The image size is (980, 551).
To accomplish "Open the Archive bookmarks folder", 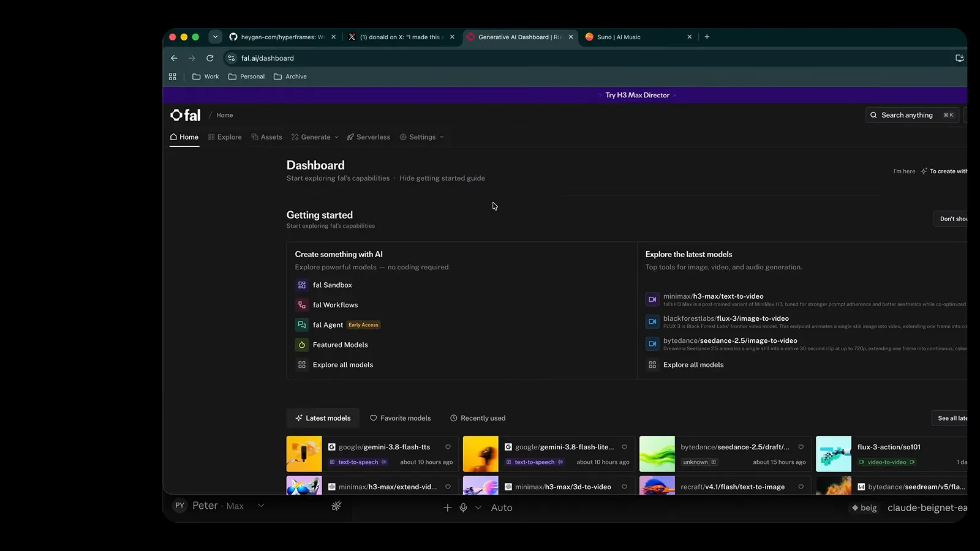I will coord(290,77).
